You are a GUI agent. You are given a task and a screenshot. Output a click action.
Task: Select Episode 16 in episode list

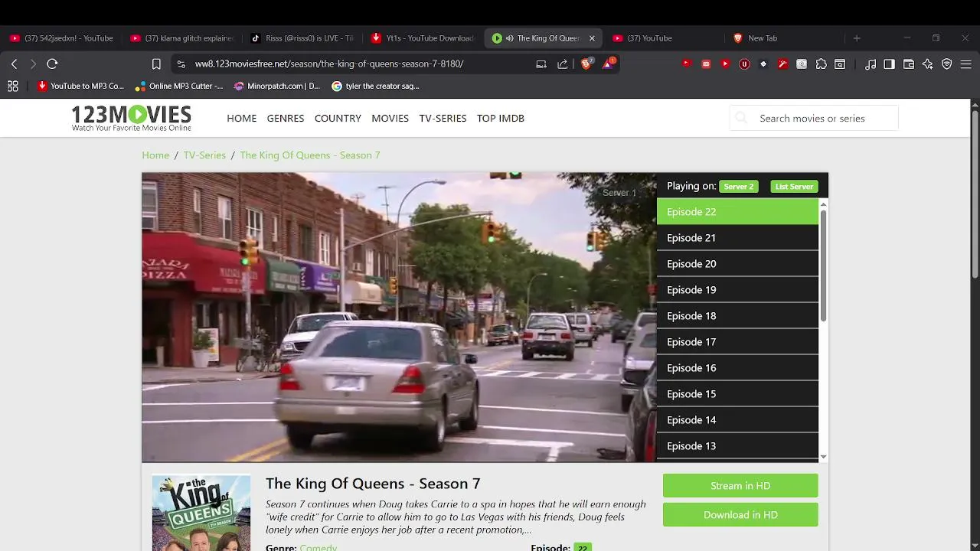[737, 367]
